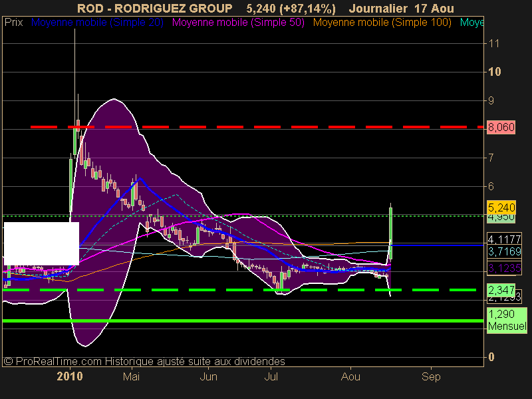Click the '11' price axis label
532x399 pixels.
[x=493, y=43]
